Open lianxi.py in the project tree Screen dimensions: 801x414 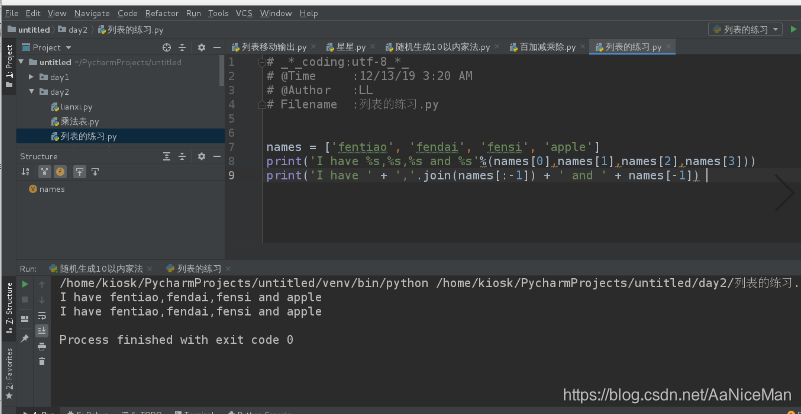click(73, 107)
